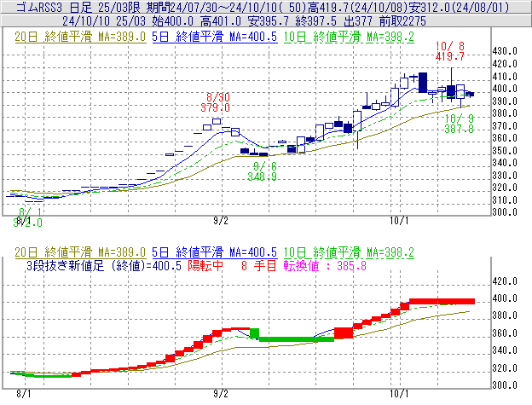Viewport: 532px width, 405px height.
Task: Click the 3段抜き新値足 (終値)=400.5 label
Action: pyautogui.click(x=104, y=265)
